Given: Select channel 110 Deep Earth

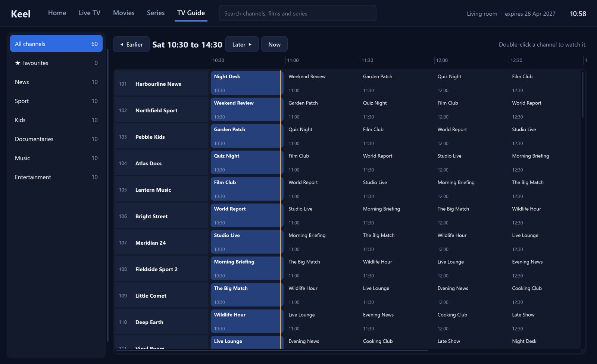Looking at the screenshot, I should click(162, 322).
